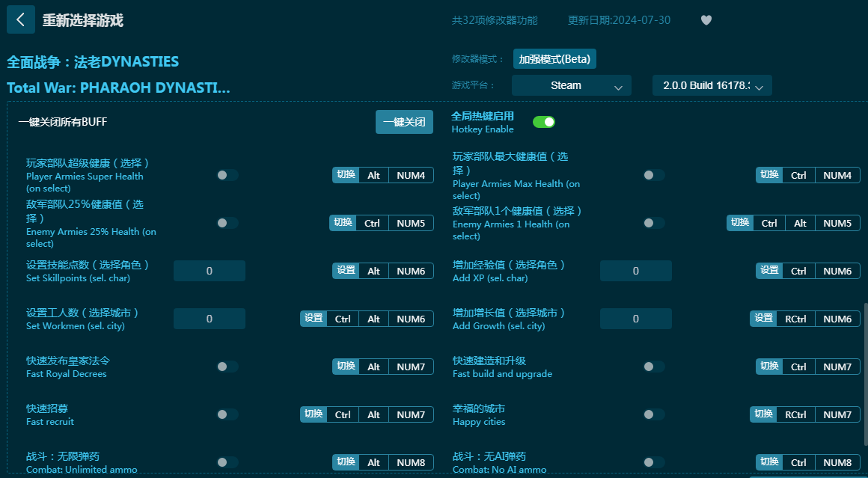Toggle Combat: No AI ammo switch

click(653, 462)
